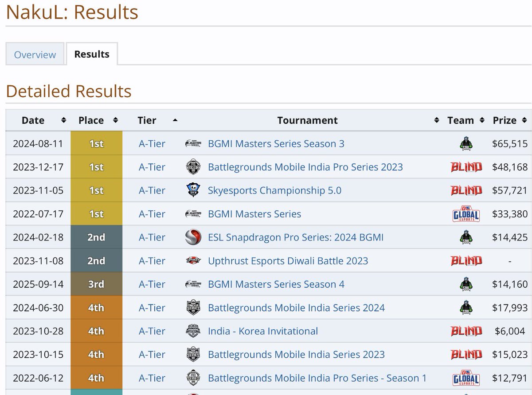Click the $57,721 prize value

510,191
